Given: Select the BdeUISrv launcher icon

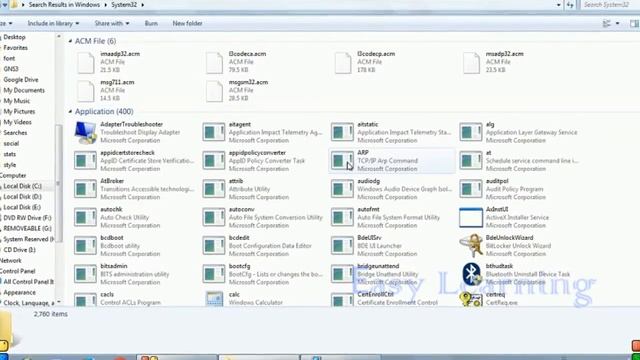Looking at the screenshot, I should [342, 246].
